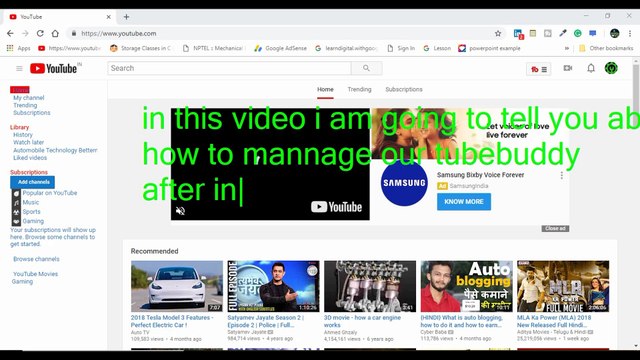Open Google AdSense bookmark
The width and height of the screenshot is (640, 360).
[280, 48]
